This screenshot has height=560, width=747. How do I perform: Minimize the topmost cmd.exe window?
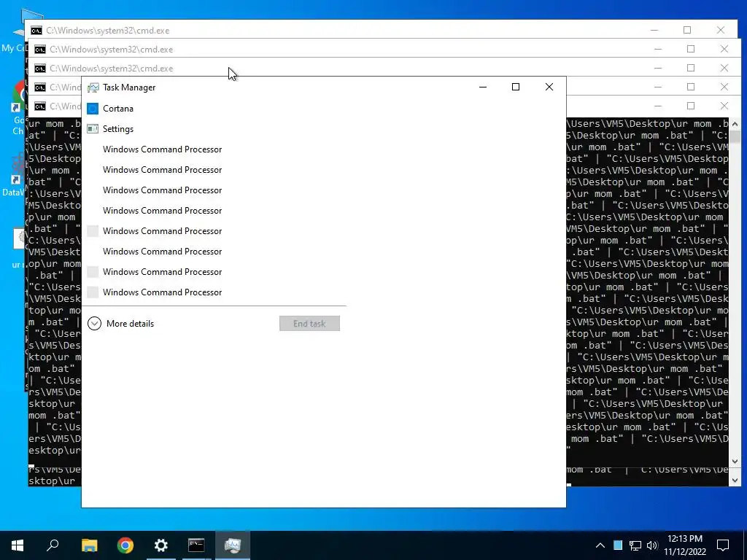[654, 31]
